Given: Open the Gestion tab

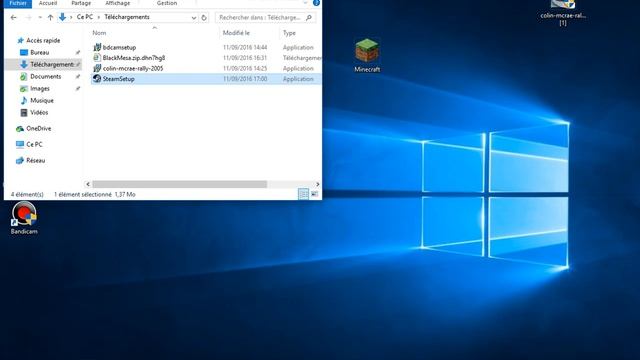Looking at the screenshot, I should coord(167,3).
